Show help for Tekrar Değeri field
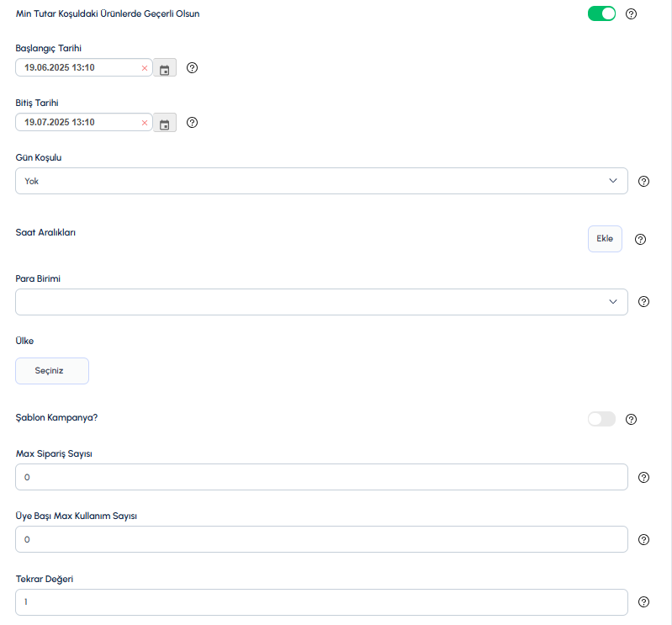 point(643,602)
